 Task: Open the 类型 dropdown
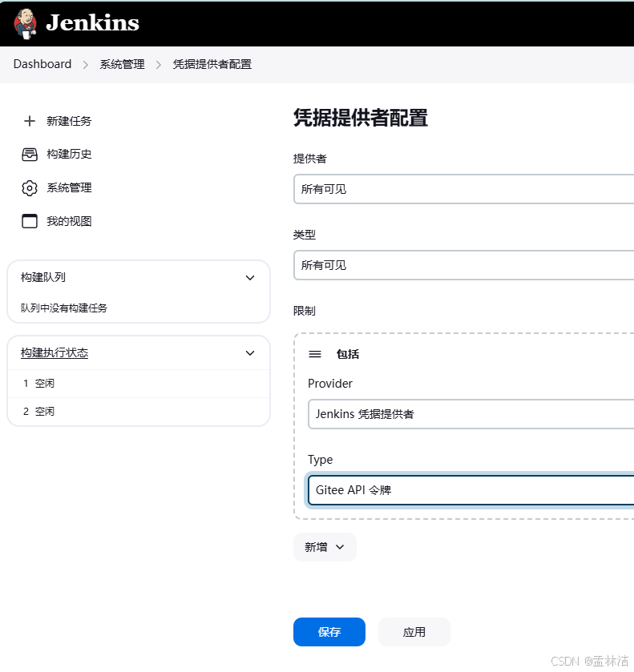click(464, 265)
